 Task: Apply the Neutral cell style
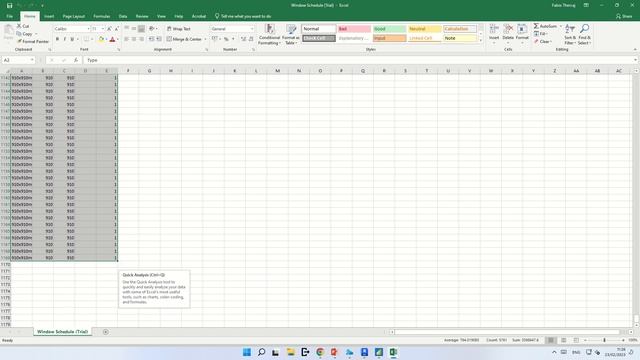424,29
